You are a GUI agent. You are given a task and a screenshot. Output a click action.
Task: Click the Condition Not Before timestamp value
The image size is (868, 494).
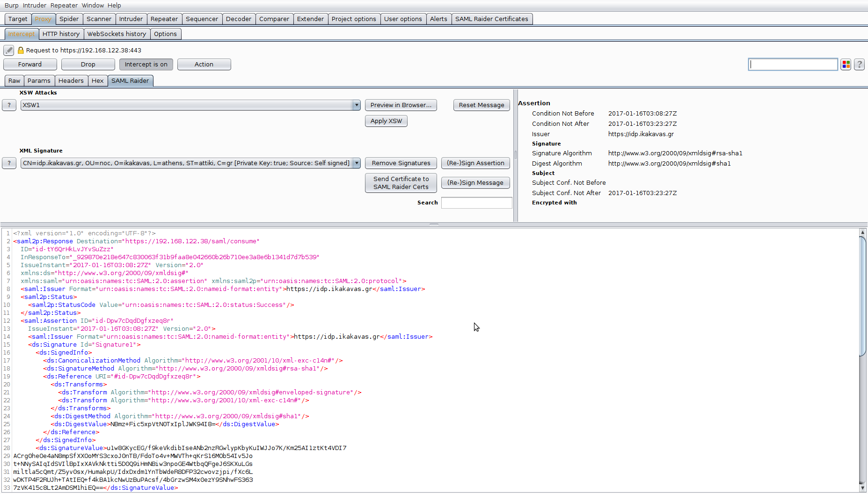pyautogui.click(x=642, y=114)
